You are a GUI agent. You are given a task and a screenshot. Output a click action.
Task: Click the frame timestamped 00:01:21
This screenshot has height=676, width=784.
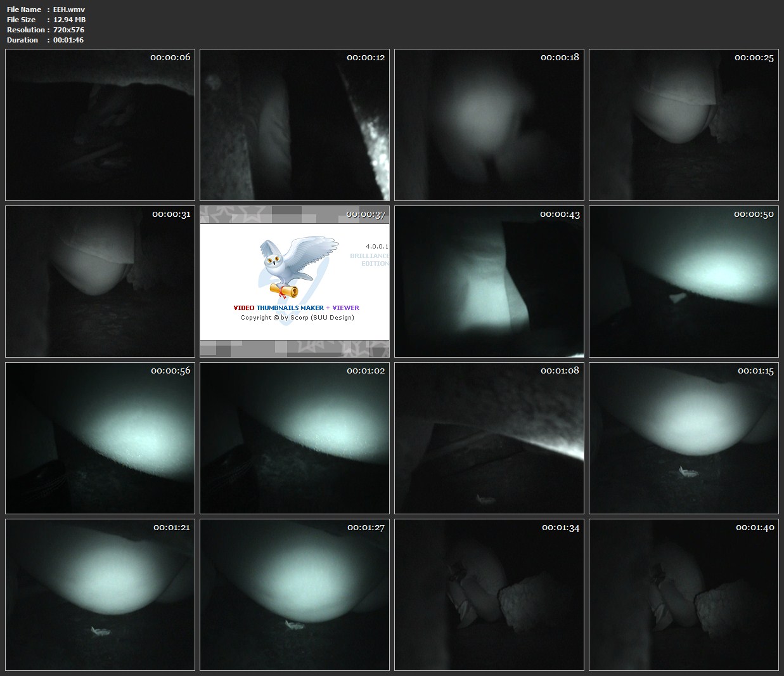pos(100,595)
